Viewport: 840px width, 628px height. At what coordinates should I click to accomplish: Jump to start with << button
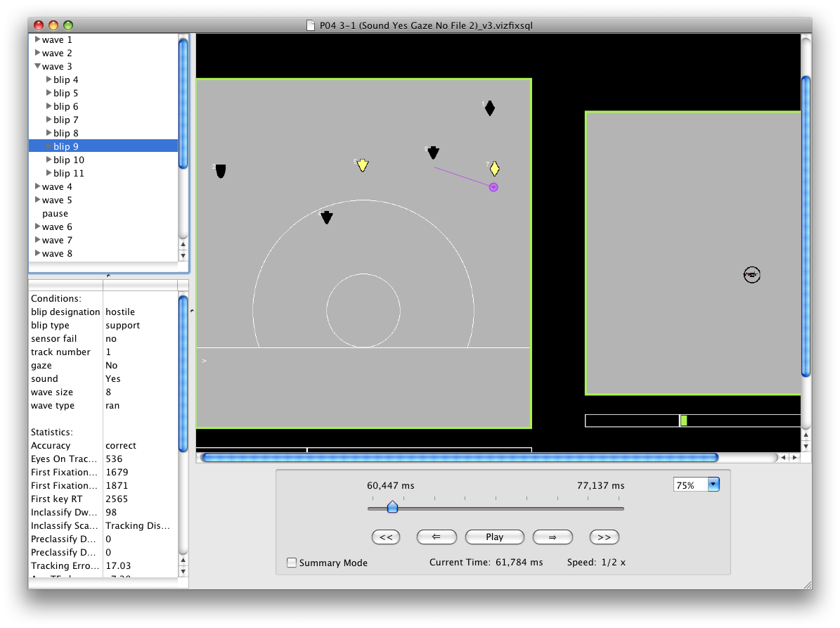click(386, 537)
